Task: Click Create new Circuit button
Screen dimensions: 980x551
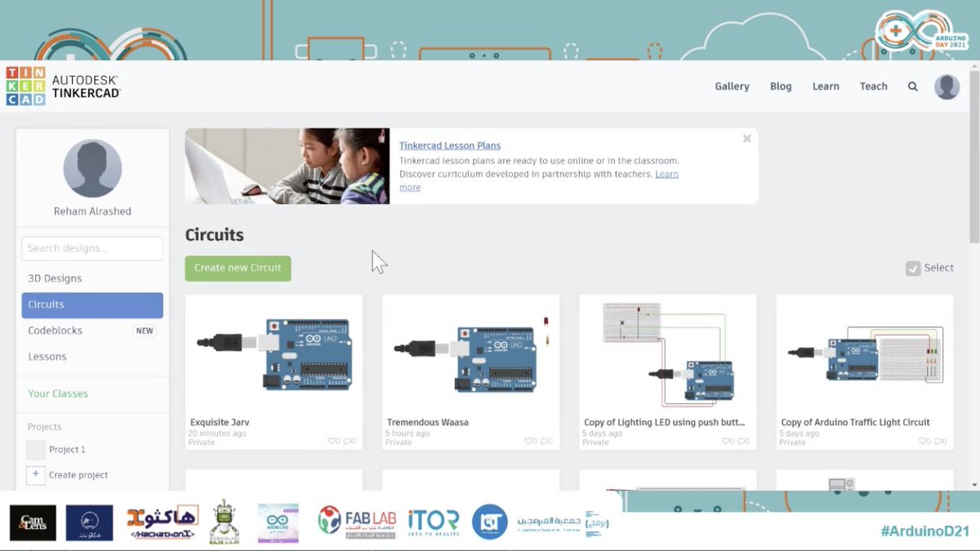Action: click(x=238, y=268)
